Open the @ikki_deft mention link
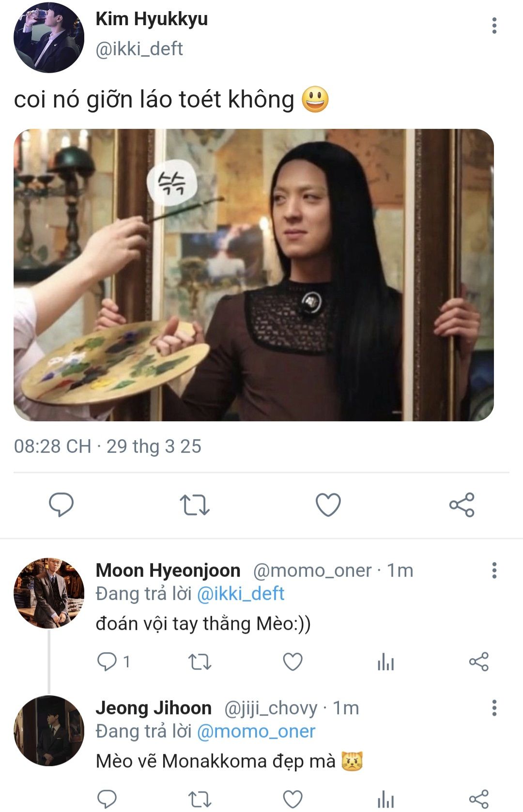Viewport: 523px width, 812px height. (x=241, y=594)
